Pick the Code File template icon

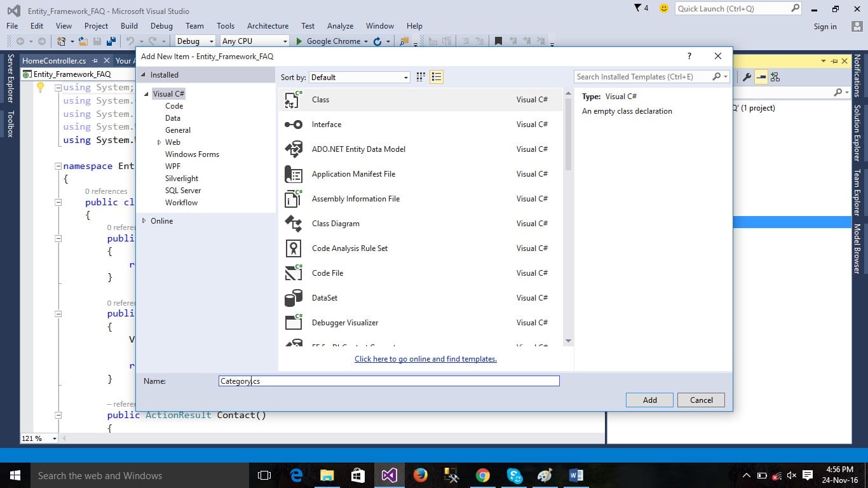tap(294, 273)
